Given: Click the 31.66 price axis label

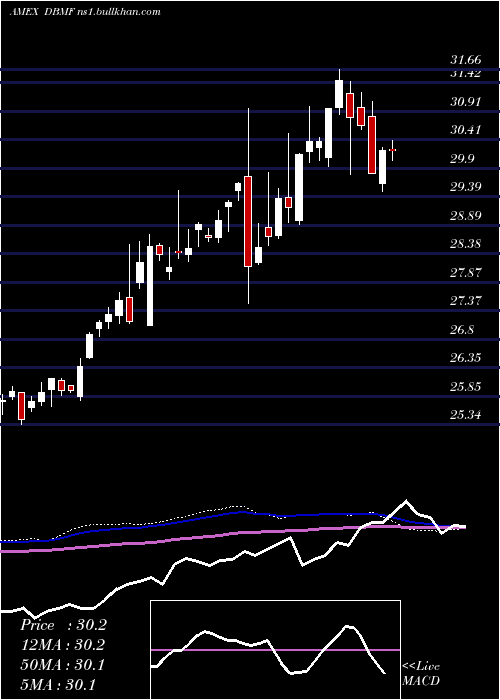Looking at the screenshot, I should click(x=466, y=60).
